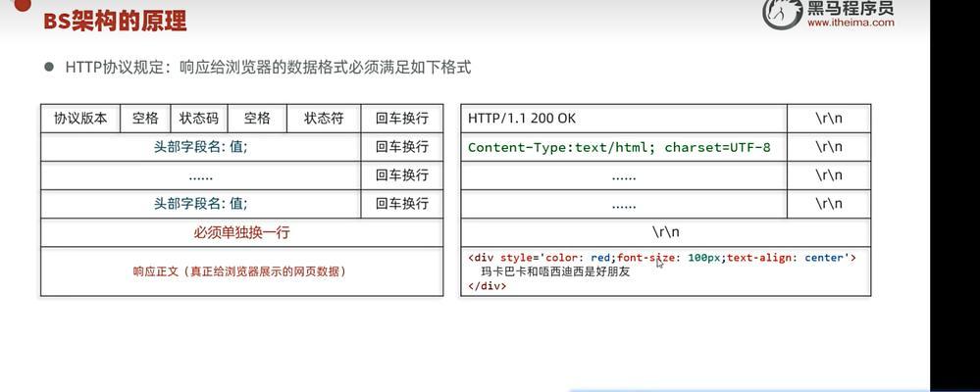Select the closing '</div>' tag
The height and width of the screenshot is (392, 980).
[x=487, y=286]
